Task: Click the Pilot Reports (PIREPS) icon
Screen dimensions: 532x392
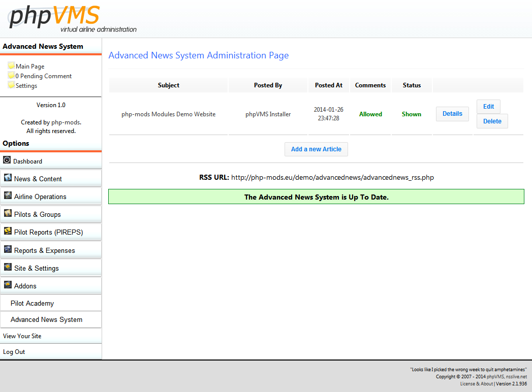Action: [8, 231]
